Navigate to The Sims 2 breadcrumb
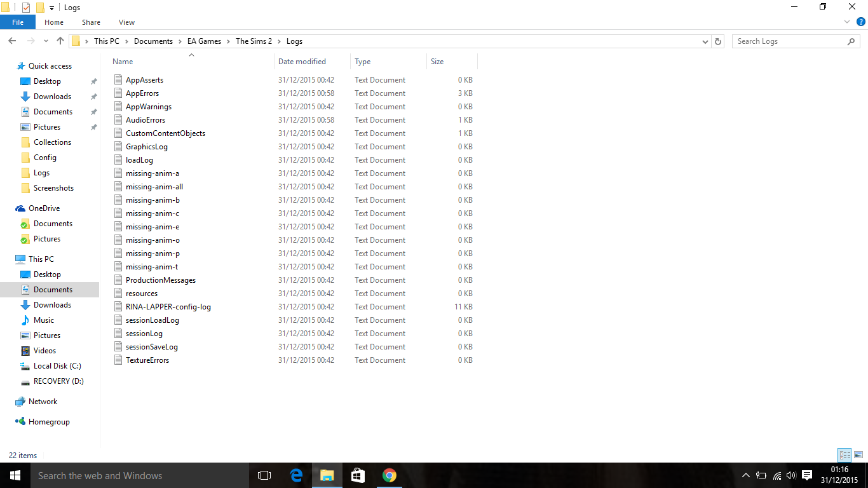 tap(254, 41)
